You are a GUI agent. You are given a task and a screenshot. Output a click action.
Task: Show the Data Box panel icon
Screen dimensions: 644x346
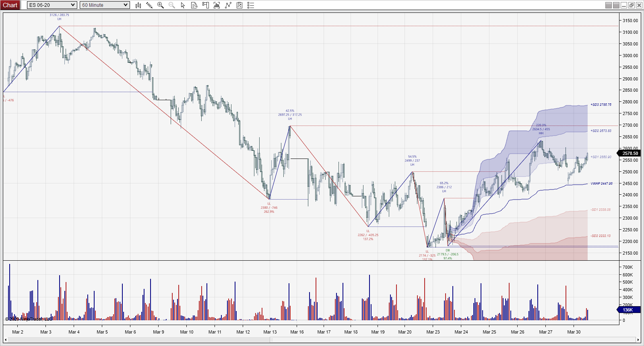[194, 5]
